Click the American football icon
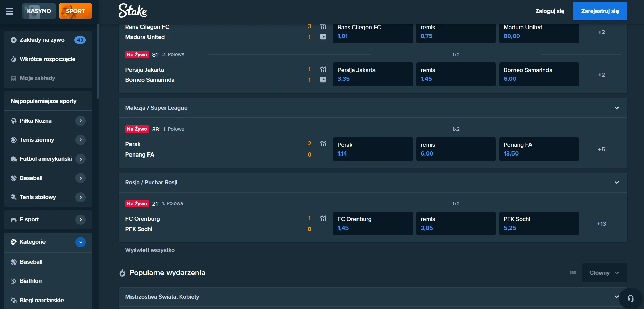The width and height of the screenshot is (644, 309). [14, 159]
